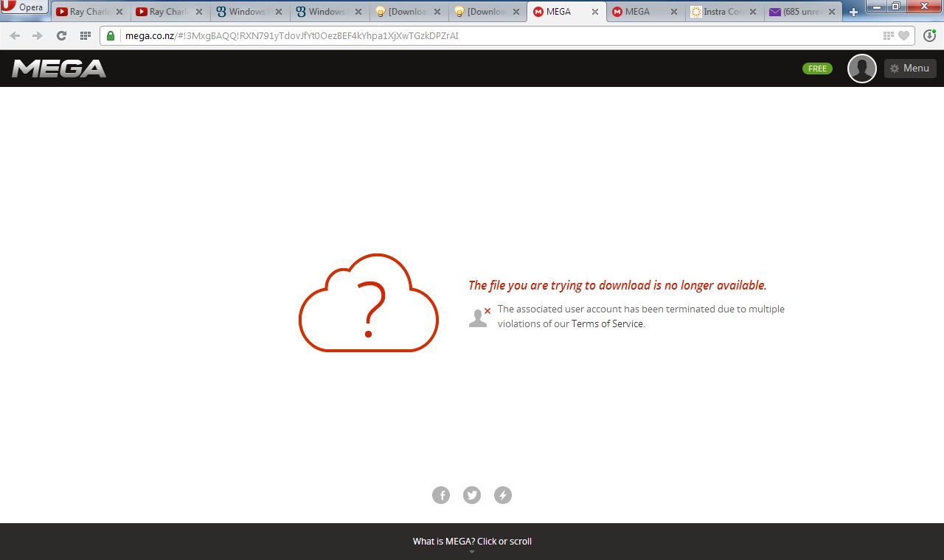Switch to the first [Download tab
Screen dimensions: 944x560
[408, 12]
